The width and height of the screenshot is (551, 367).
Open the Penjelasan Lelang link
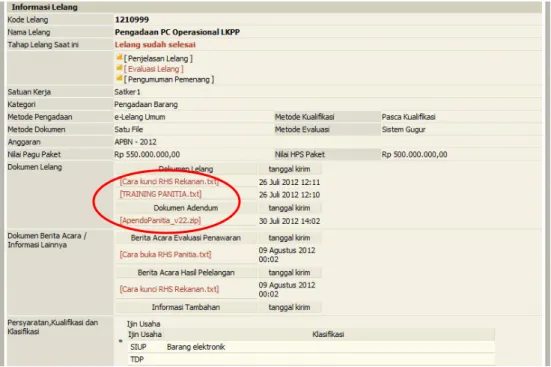pos(158,59)
